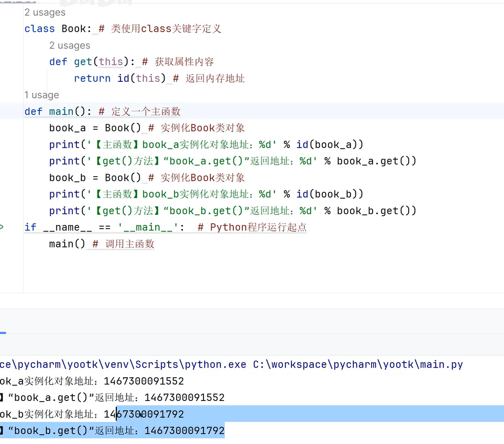
Task: Click the "return id(this)" statement
Action: 120,78
